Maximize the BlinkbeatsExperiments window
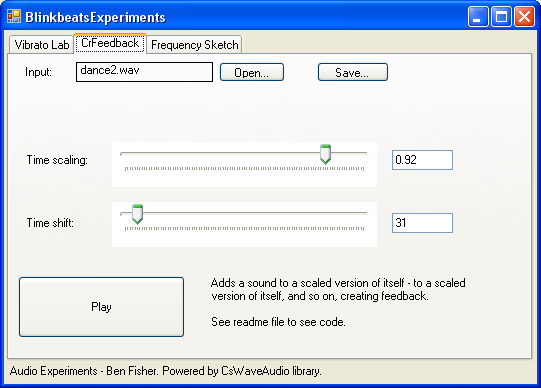This screenshot has width=541, height=388. (501, 16)
